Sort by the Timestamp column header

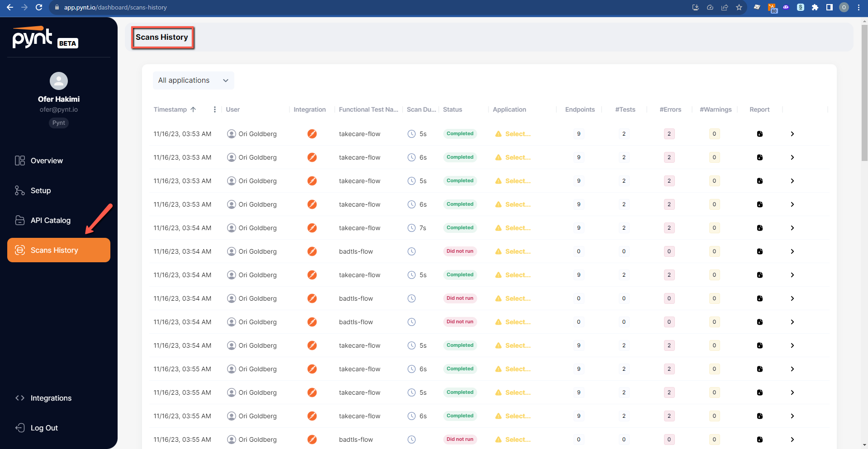pos(171,109)
